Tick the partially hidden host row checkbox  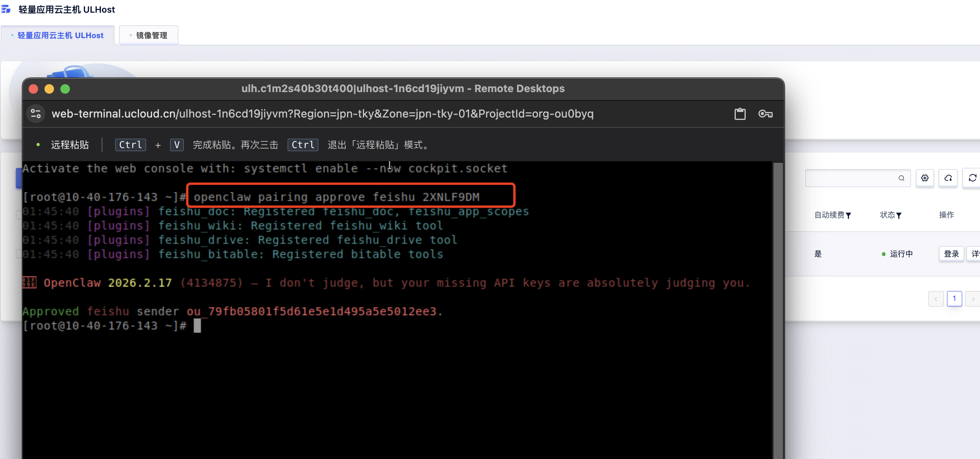tap(18, 254)
